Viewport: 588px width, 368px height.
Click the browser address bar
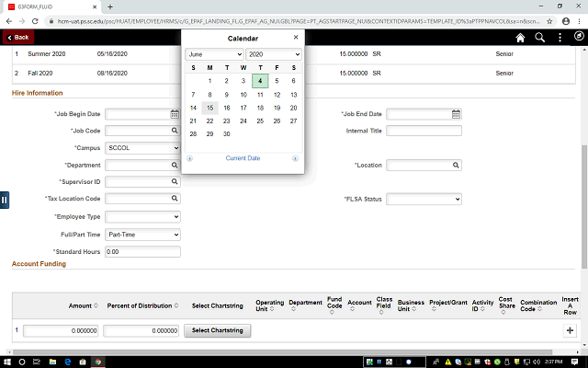pos(298,21)
